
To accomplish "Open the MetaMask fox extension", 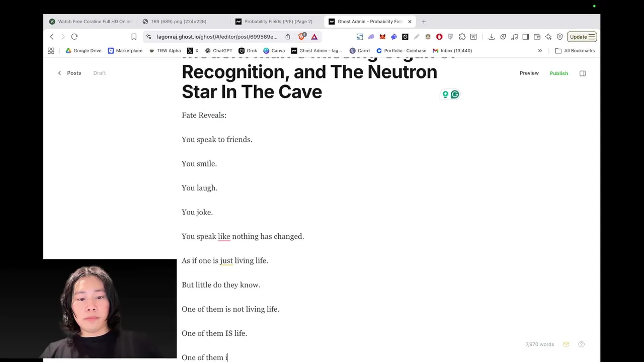I will pos(382,37).
